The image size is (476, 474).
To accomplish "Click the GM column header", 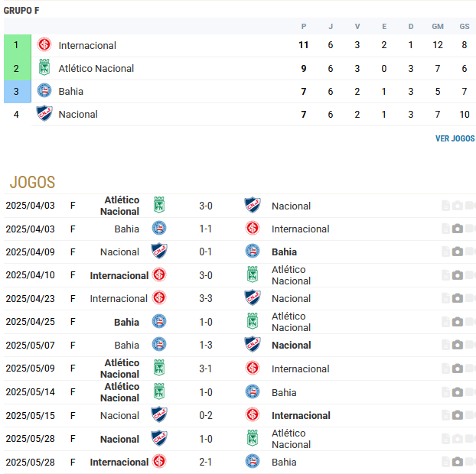I will 438,27.
